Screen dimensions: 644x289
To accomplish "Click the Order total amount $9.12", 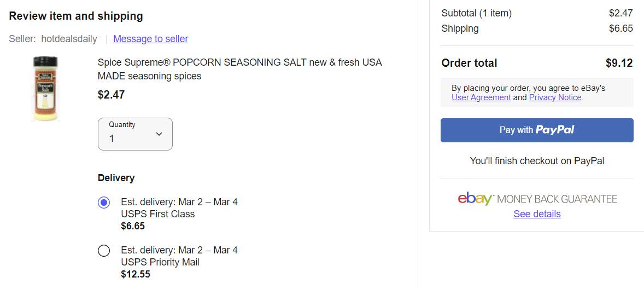I will pyautogui.click(x=619, y=63).
